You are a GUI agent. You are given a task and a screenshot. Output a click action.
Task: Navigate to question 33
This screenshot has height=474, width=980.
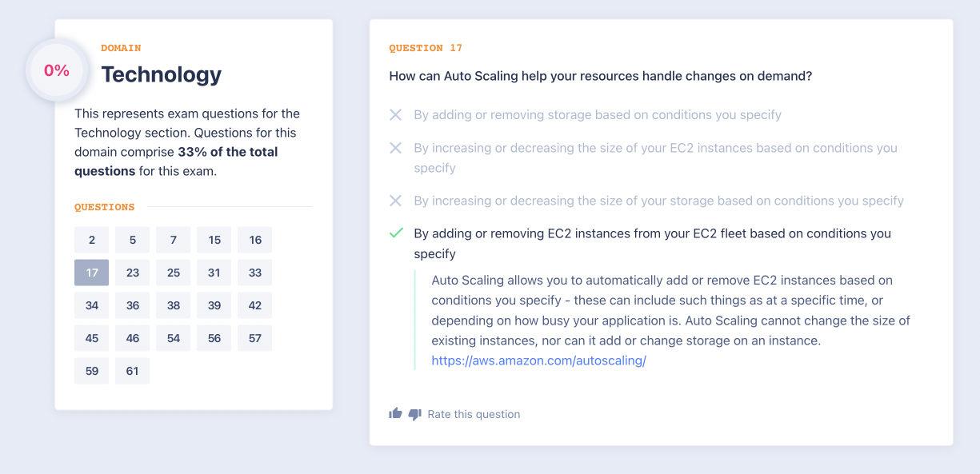pyautogui.click(x=255, y=273)
